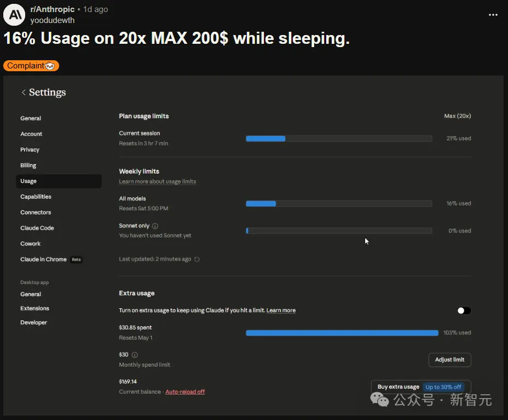Open the post options three-dot menu
This screenshot has width=508, height=420.
point(493,15)
